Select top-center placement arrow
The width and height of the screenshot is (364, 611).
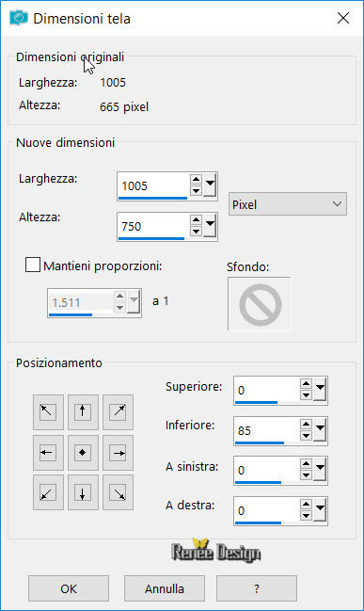[83, 411]
